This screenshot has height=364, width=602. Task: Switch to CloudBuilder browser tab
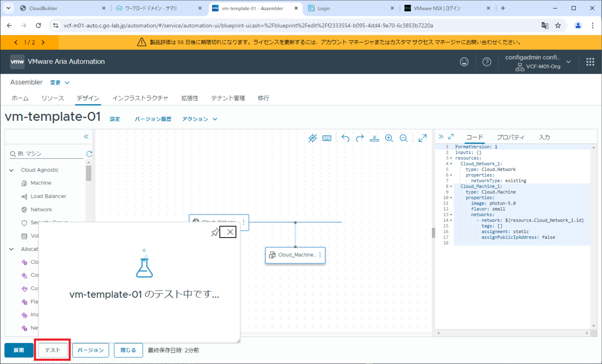point(63,8)
